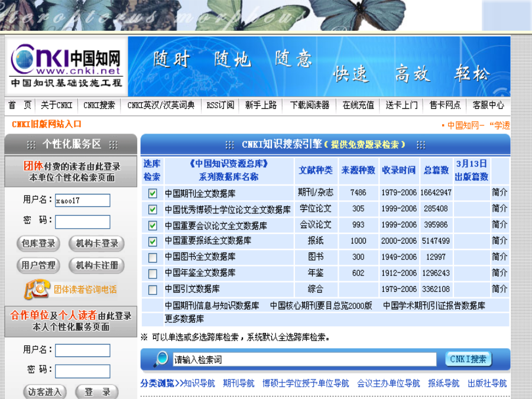Click the 登录 button for personal readers
532x399 pixels.
[97, 392]
